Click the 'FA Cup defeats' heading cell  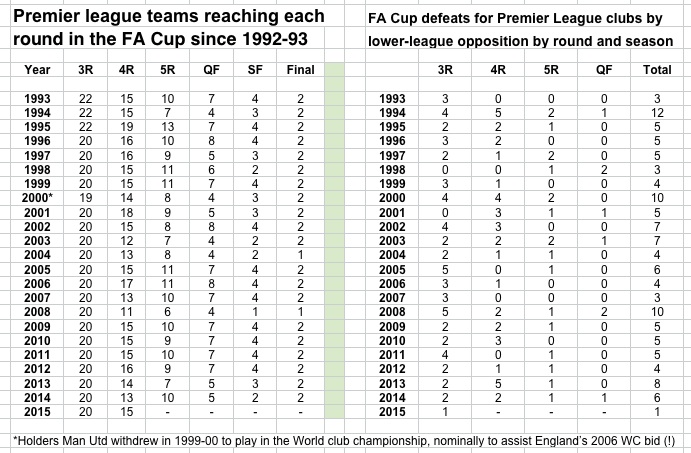coord(515,18)
